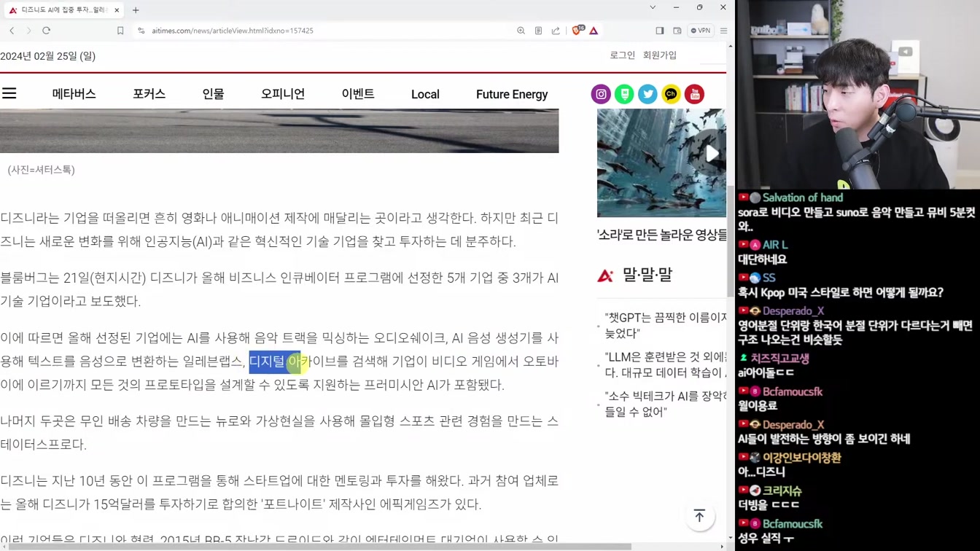Open Brave Rewards triangle icon
This screenshot has height=551, width=980.
coord(594,31)
